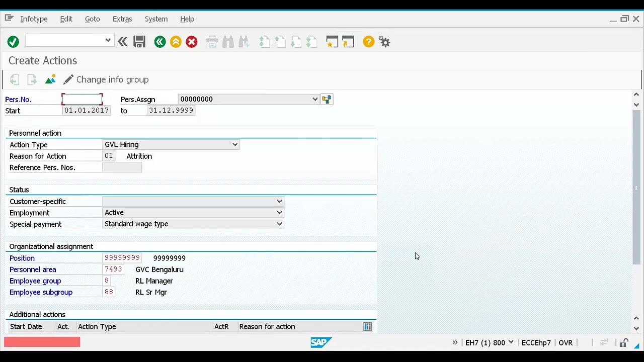This screenshot has width=644, height=362.
Task: Click the Organizational structure people icon
Action: (x=50, y=79)
